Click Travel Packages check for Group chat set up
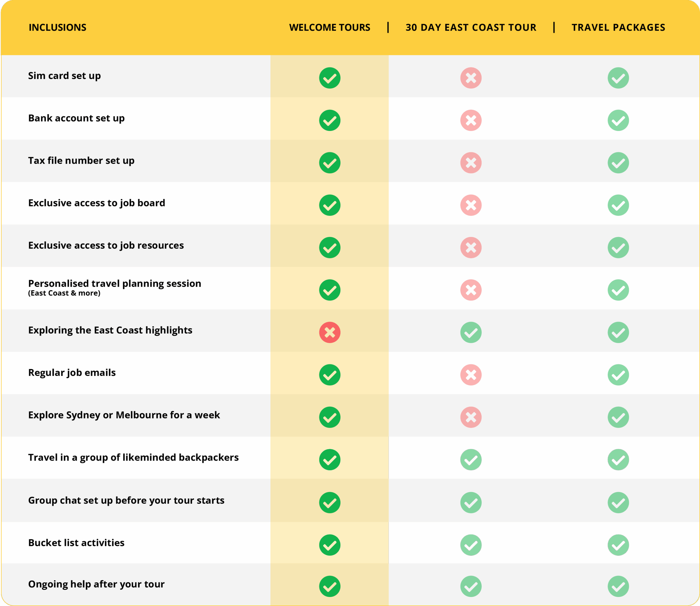Screen dimensions: 700x606 tap(618, 502)
